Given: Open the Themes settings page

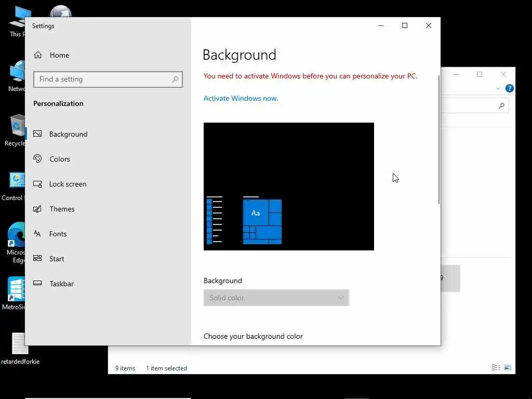Looking at the screenshot, I should point(108,209).
